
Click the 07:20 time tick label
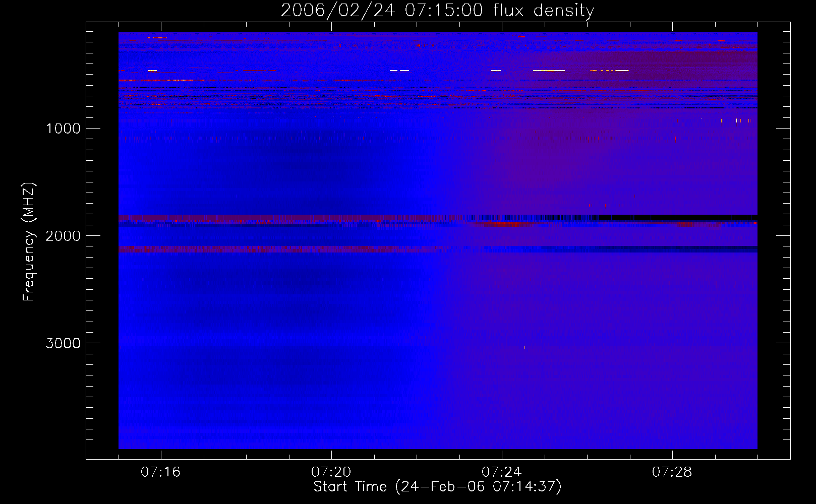331,472
